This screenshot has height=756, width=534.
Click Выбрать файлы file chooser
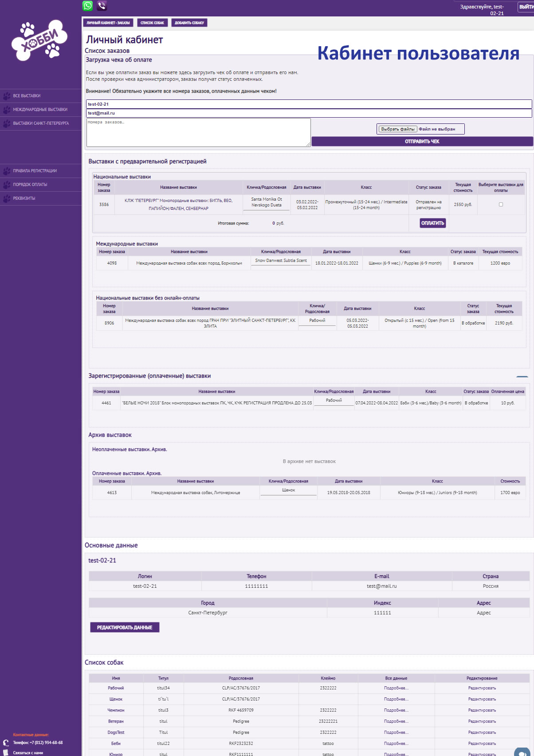[x=398, y=129]
